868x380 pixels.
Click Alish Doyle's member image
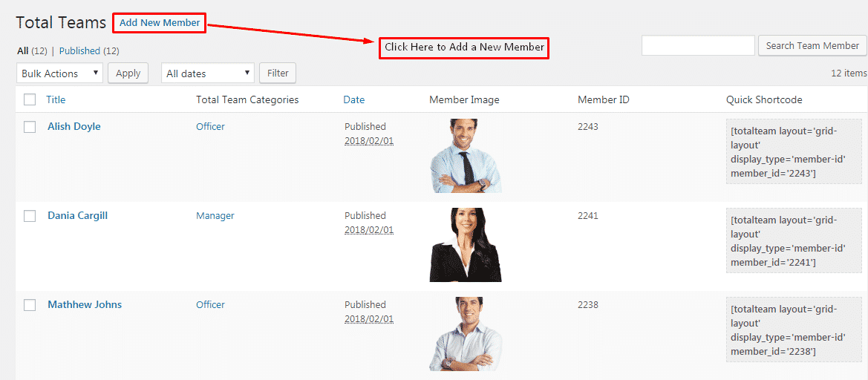click(466, 155)
